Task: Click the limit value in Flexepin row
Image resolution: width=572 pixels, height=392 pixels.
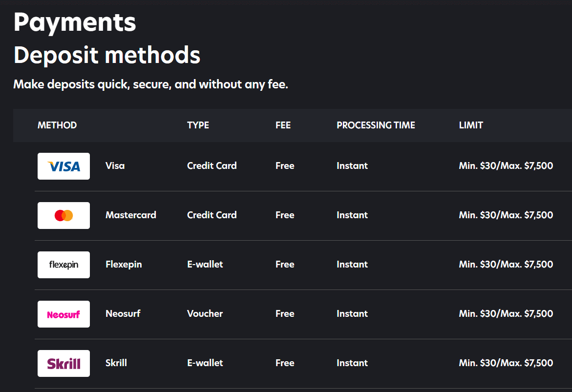Action: [x=506, y=265]
